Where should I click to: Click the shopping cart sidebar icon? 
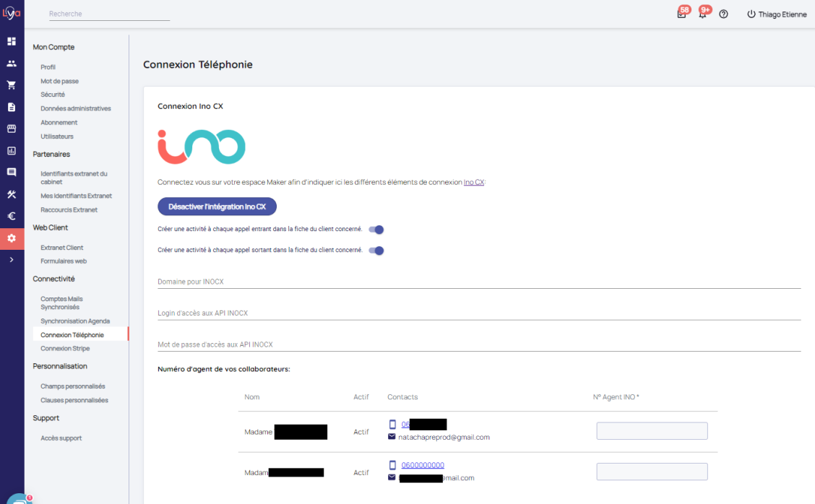12,85
